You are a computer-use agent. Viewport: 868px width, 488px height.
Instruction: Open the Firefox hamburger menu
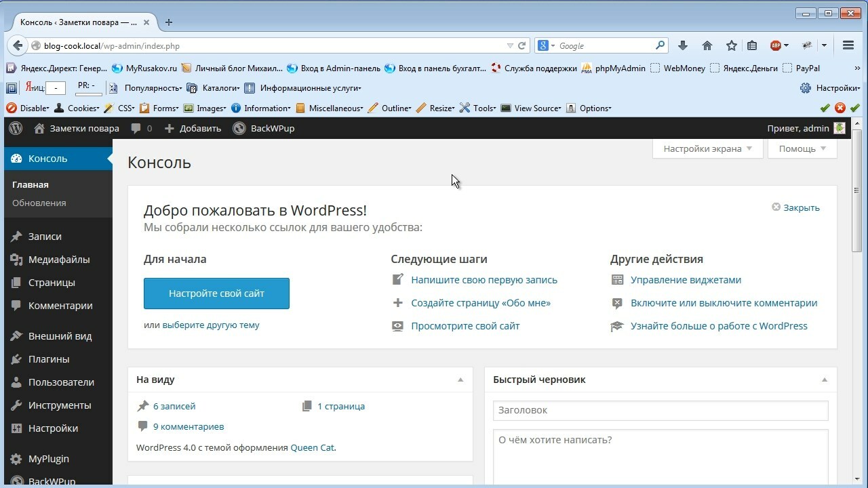(x=848, y=45)
